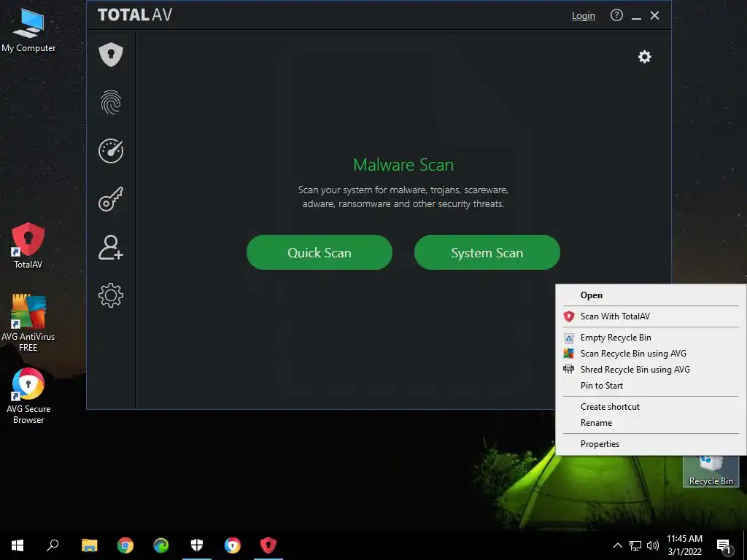Expand hidden system tray icons
The width and height of the screenshot is (747, 560).
(617, 545)
